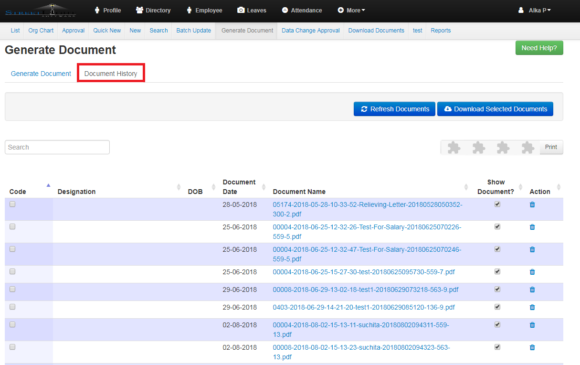Click the Print button
The image size is (580, 365).
(x=551, y=147)
